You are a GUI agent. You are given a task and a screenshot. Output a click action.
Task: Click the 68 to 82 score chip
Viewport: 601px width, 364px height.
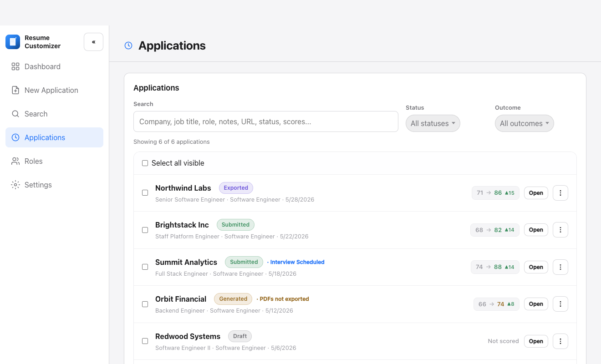495,230
